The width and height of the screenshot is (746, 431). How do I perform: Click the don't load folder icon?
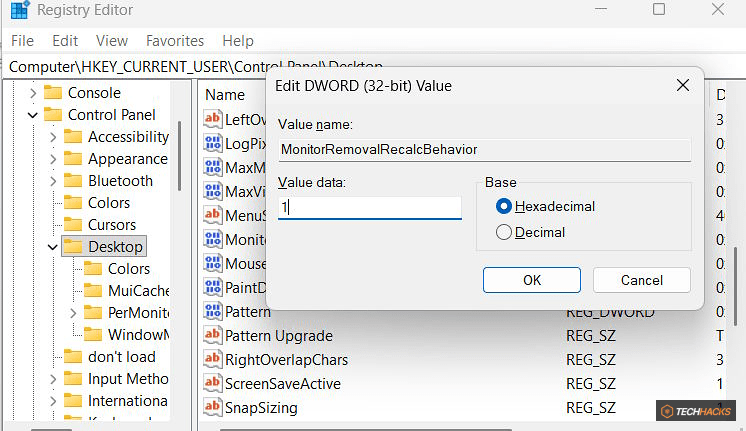click(x=73, y=357)
